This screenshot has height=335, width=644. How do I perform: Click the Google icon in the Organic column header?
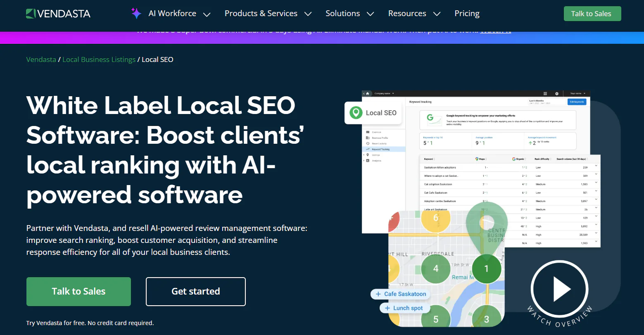click(514, 159)
